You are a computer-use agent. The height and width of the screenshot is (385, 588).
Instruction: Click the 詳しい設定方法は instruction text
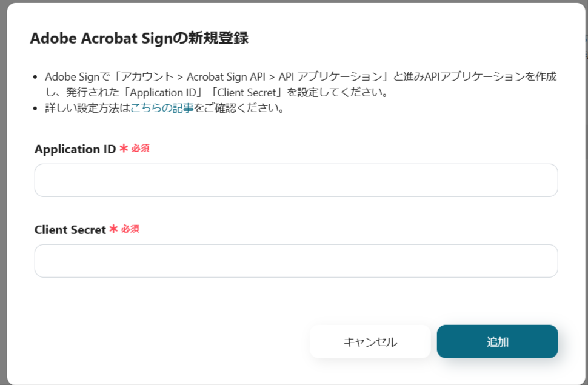(x=87, y=109)
